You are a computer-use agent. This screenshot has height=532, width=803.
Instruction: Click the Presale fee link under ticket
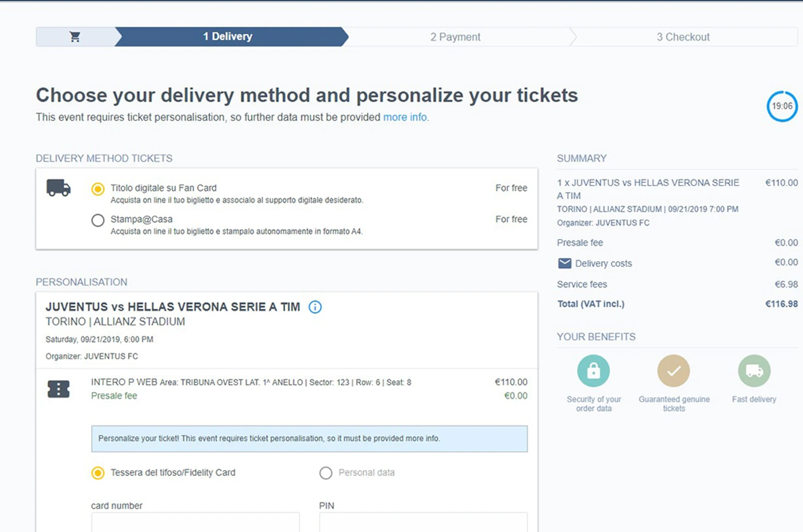(x=114, y=396)
